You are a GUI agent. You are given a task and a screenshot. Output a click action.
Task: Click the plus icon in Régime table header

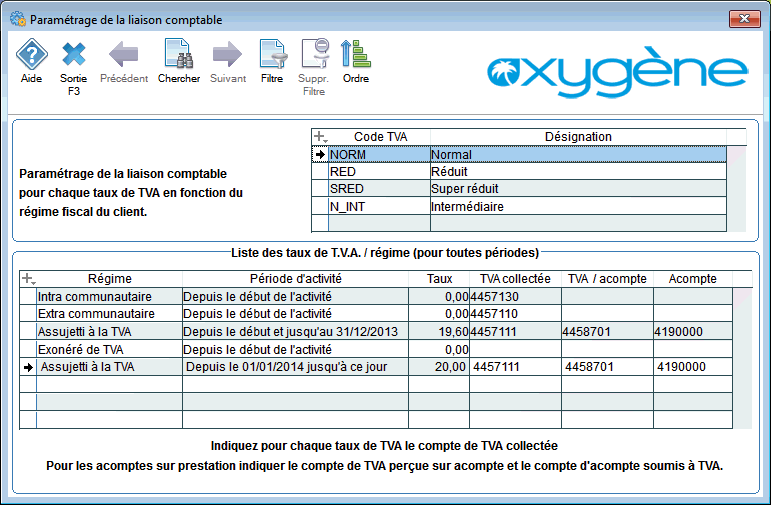pos(28,279)
